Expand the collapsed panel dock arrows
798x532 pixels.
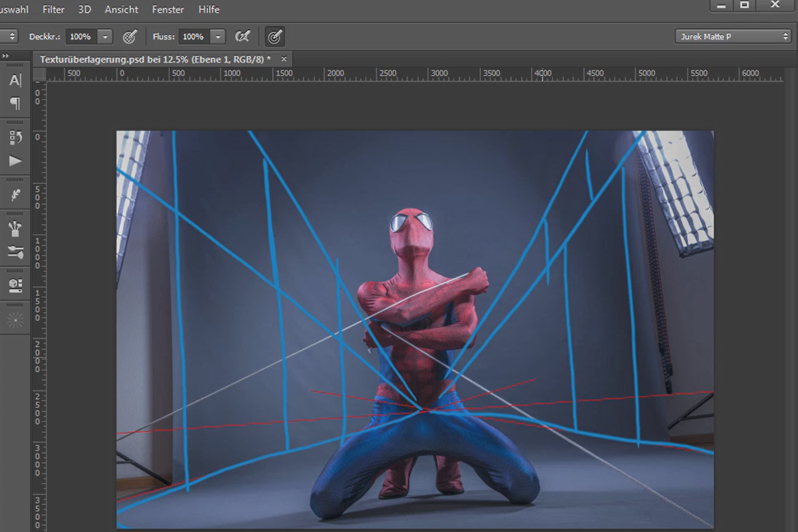tap(5, 56)
